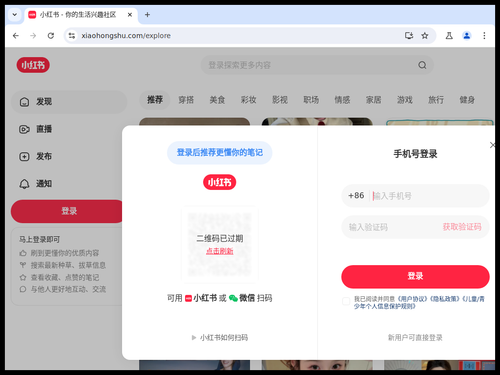500x375 pixels.
Task: Open the +86 country code selector
Action: pos(356,196)
